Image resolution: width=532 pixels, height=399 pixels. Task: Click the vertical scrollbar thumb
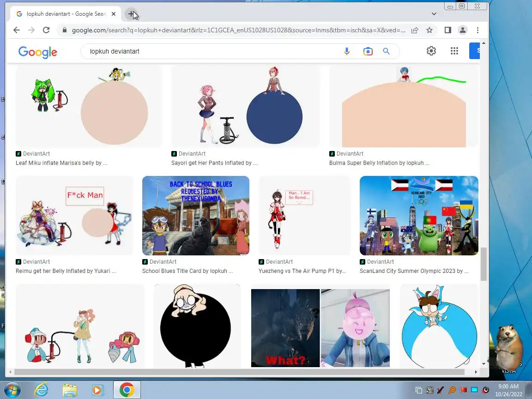coord(484,264)
